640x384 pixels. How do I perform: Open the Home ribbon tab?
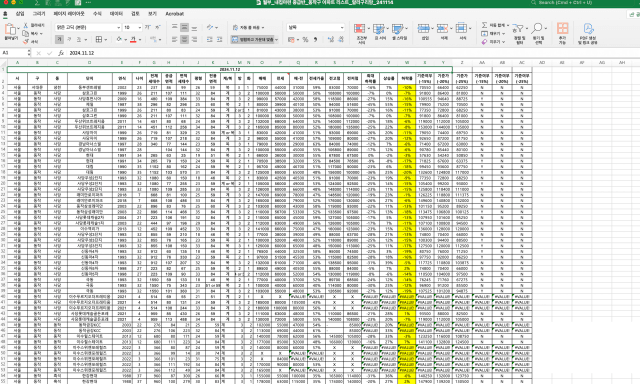point(5,14)
